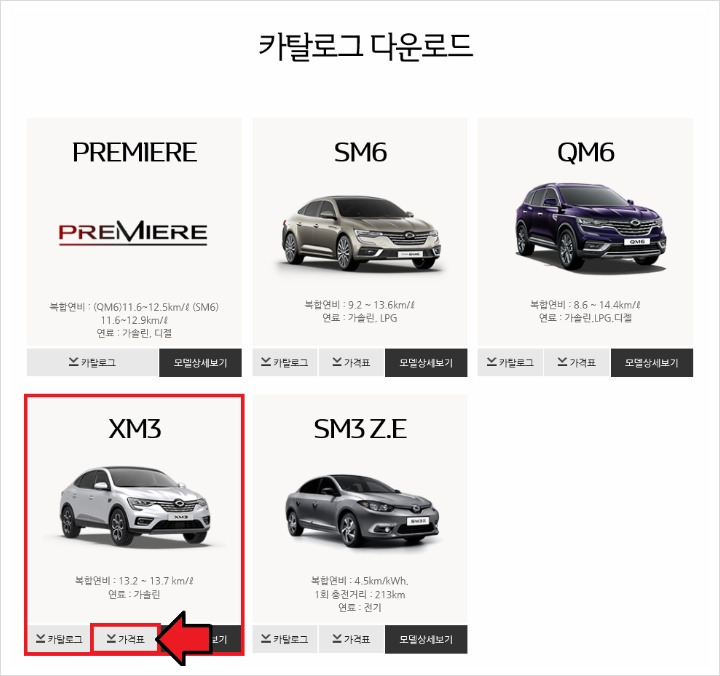720x676 pixels.
Task: Download SM6 price list (가격표)
Action: click(351, 363)
